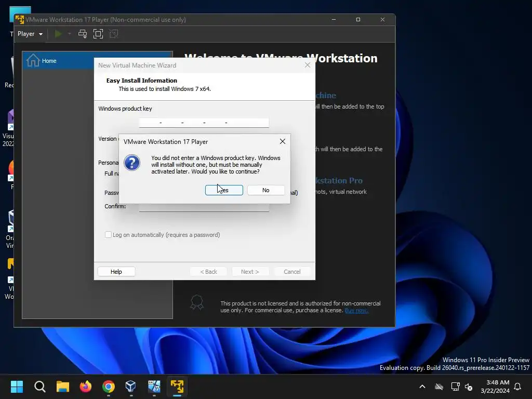Open the Player dropdown menu
This screenshot has width=532, height=399.
tap(30, 34)
